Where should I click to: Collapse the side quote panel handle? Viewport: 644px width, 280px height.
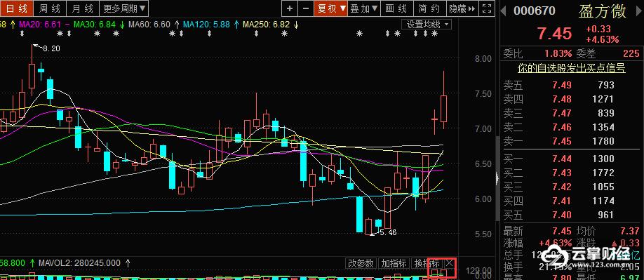click(x=497, y=178)
